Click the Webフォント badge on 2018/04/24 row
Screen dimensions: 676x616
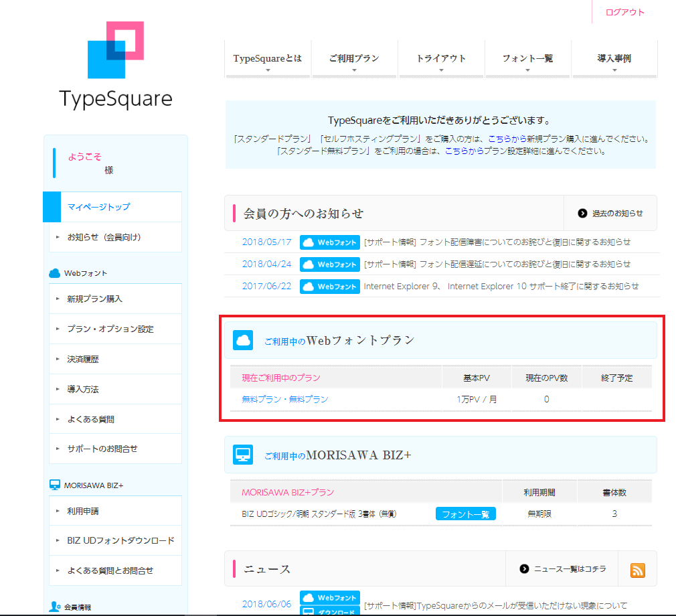pos(330,264)
